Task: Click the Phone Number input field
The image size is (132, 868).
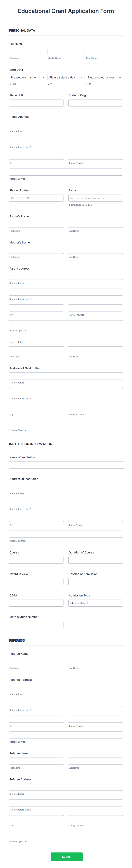Action: click(x=36, y=198)
